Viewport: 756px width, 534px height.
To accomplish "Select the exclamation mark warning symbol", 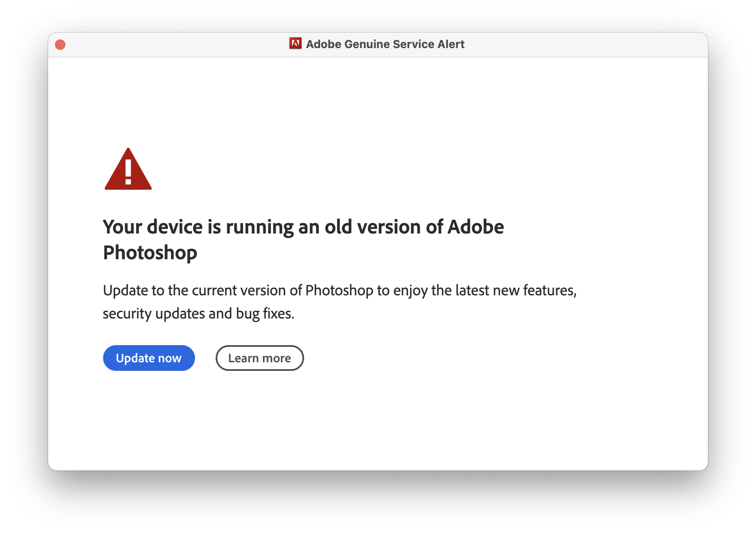I will [128, 174].
